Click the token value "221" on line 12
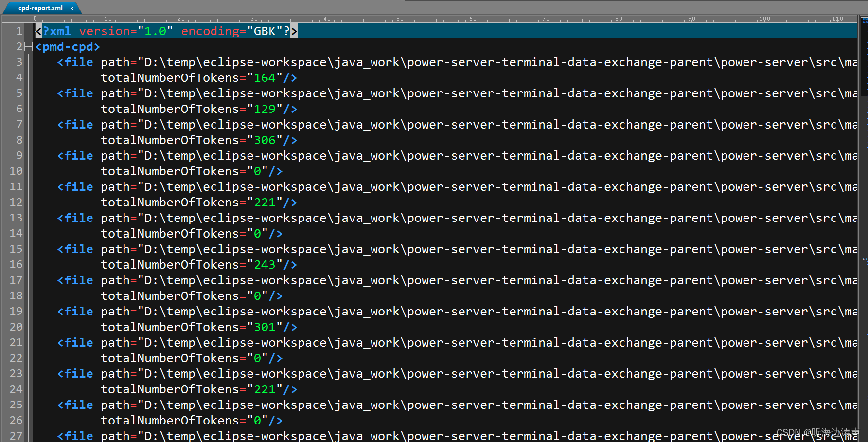This screenshot has height=442, width=868. click(265, 203)
